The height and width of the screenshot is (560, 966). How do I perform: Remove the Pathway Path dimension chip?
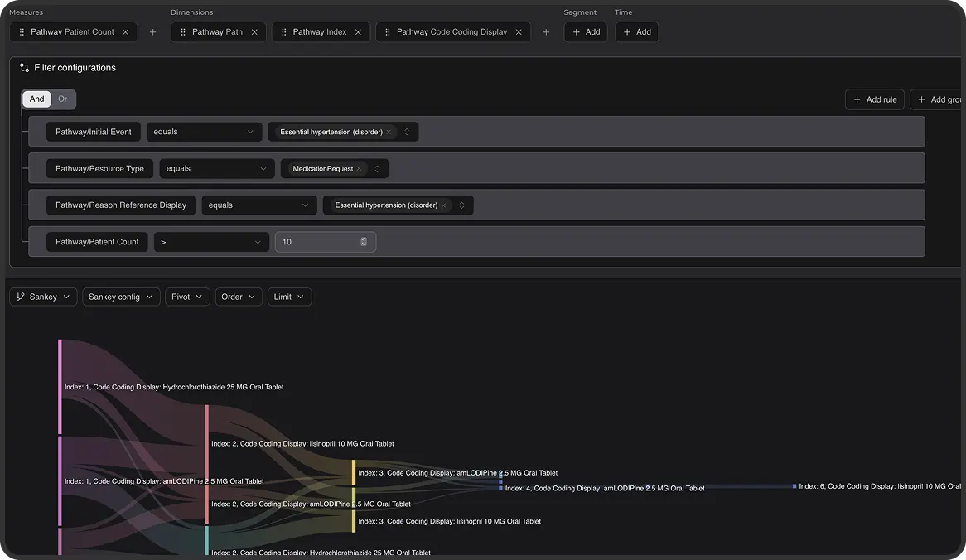click(254, 32)
